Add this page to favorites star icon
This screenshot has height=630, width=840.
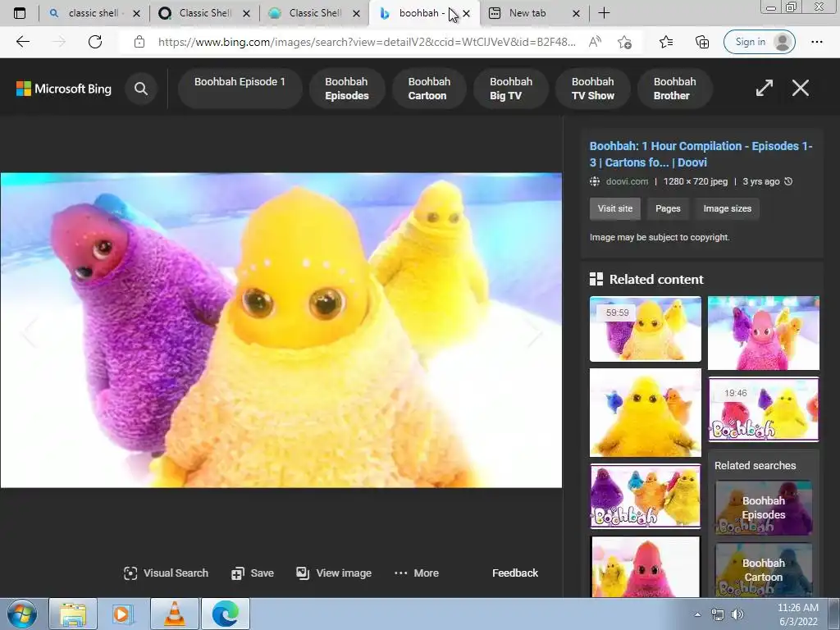(624, 42)
